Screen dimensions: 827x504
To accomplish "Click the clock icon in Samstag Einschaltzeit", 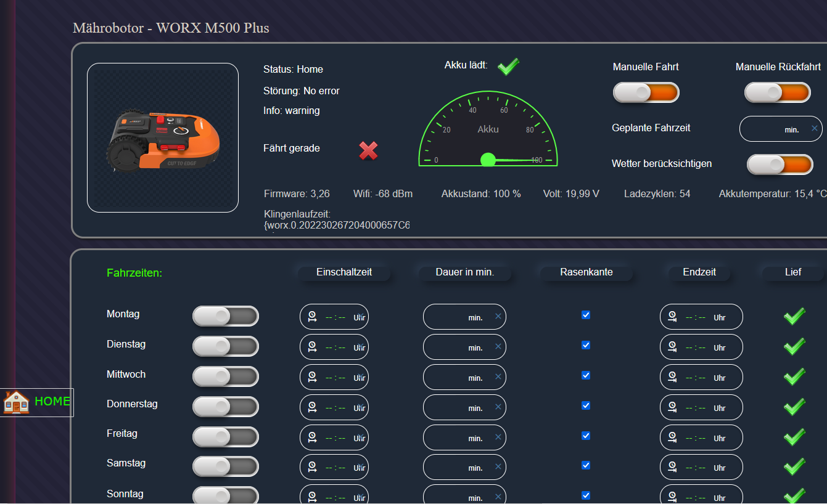I will (x=312, y=467).
